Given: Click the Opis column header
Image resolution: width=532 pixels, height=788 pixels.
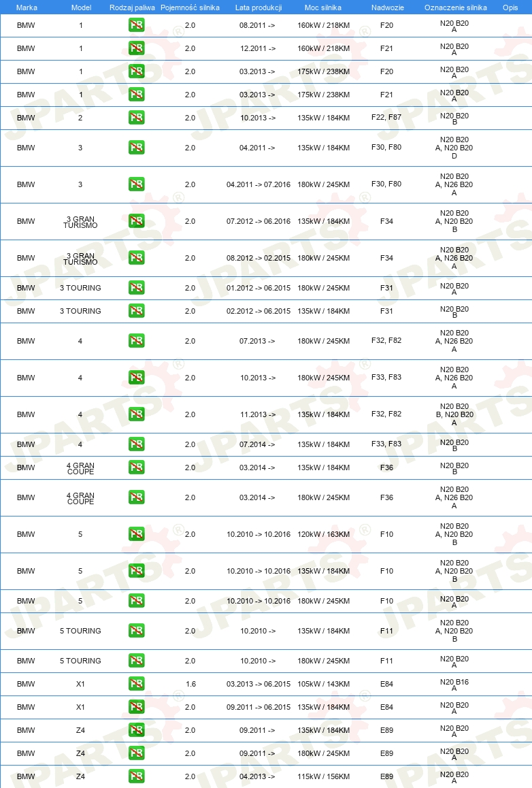Looking at the screenshot, I should [510, 7].
